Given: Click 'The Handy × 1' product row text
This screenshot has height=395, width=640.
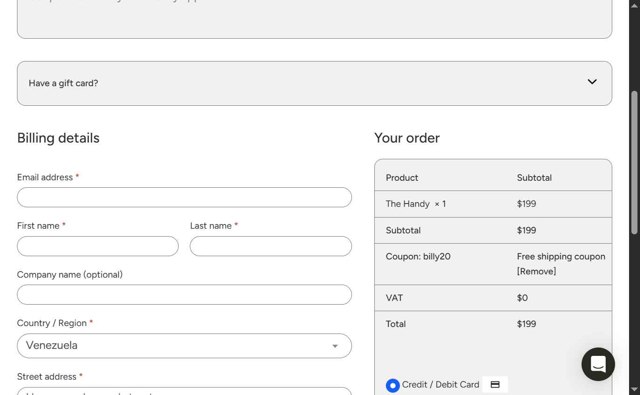Looking at the screenshot, I should click(416, 204).
